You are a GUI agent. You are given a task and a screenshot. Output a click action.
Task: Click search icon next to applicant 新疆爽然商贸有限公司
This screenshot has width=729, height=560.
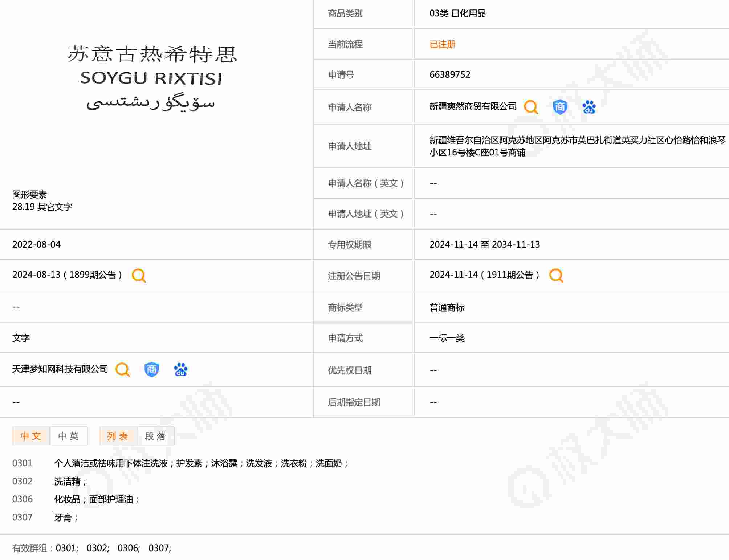[531, 107]
